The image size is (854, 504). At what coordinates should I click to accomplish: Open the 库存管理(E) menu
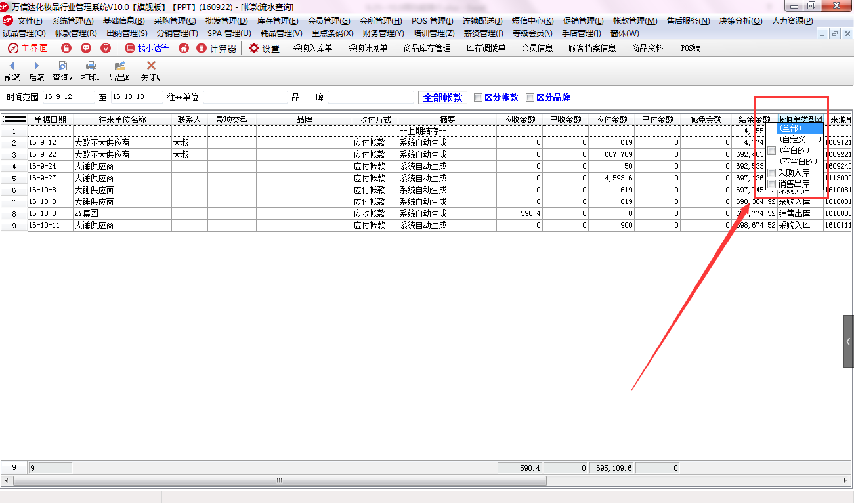[x=278, y=21]
